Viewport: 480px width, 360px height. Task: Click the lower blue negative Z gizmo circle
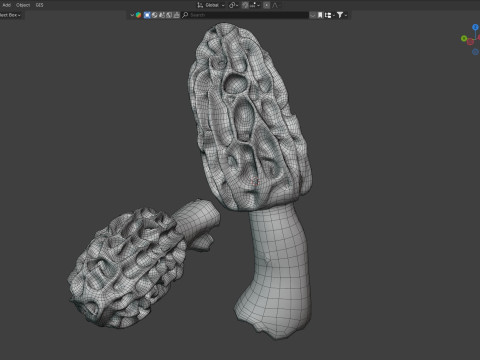pos(476,52)
